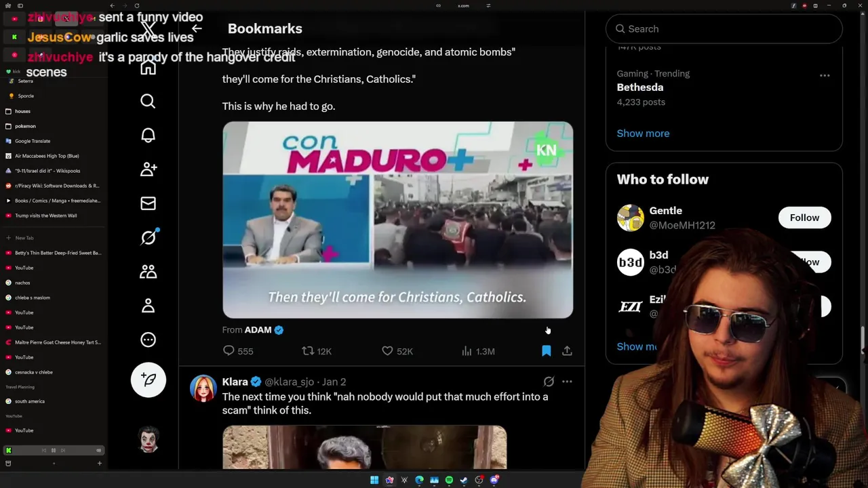The height and width of the screenshot is (488, 868).
Task: Go back using Bookmarks header arrow
Action: pyautogui.click(x=197, y=28)
